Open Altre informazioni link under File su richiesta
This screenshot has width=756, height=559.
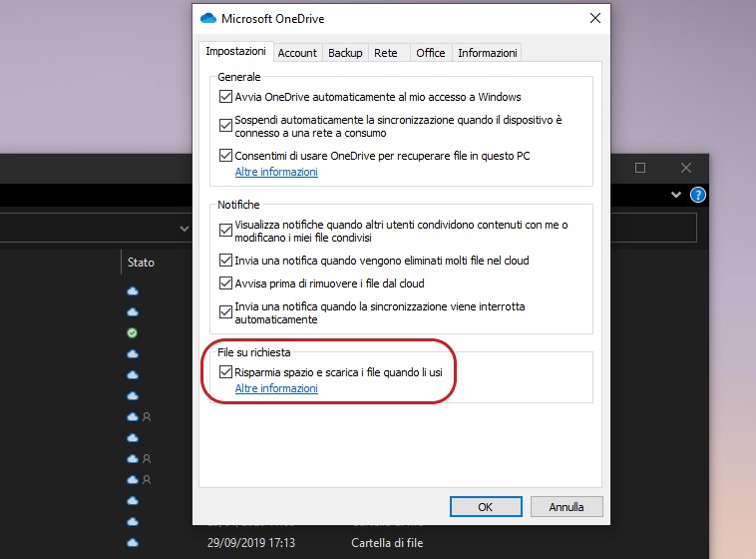tap(276, 388)
